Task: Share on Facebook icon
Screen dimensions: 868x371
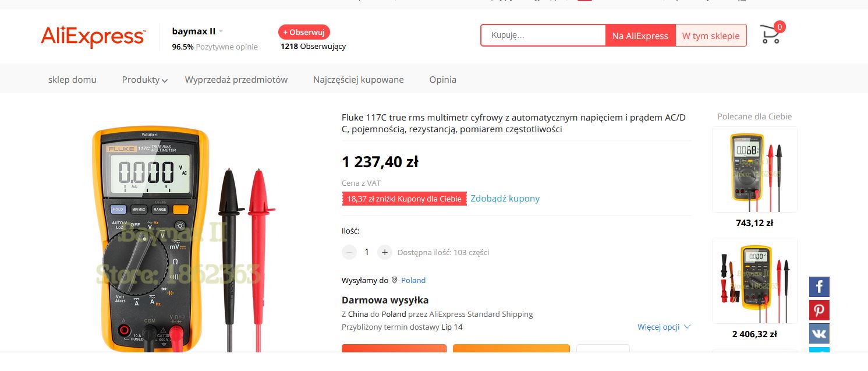Action: coord(819,287)
